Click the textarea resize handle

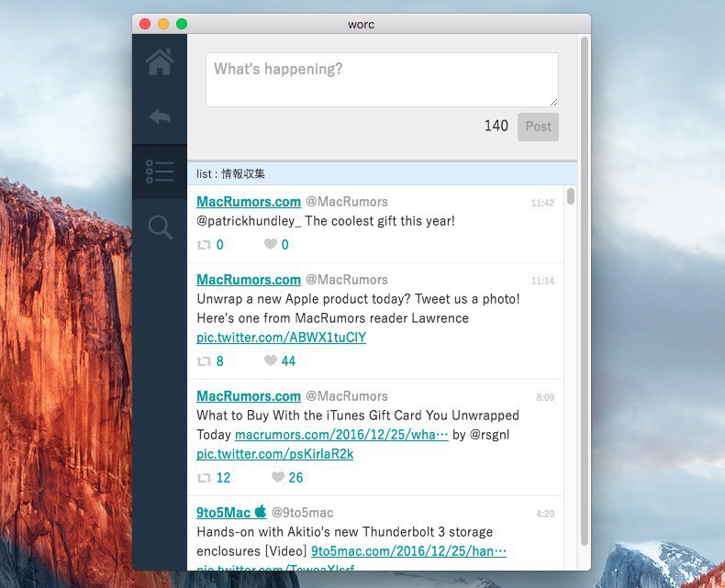(553, 102)
